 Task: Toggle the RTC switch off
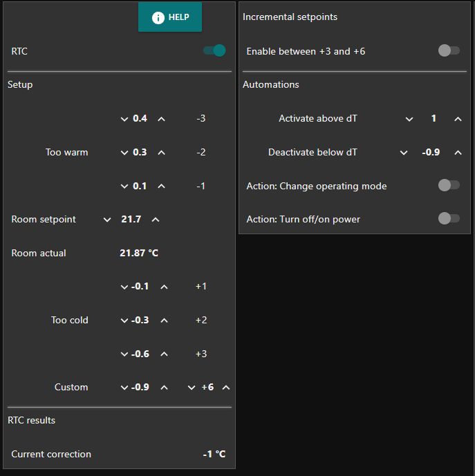coord(214,50)
